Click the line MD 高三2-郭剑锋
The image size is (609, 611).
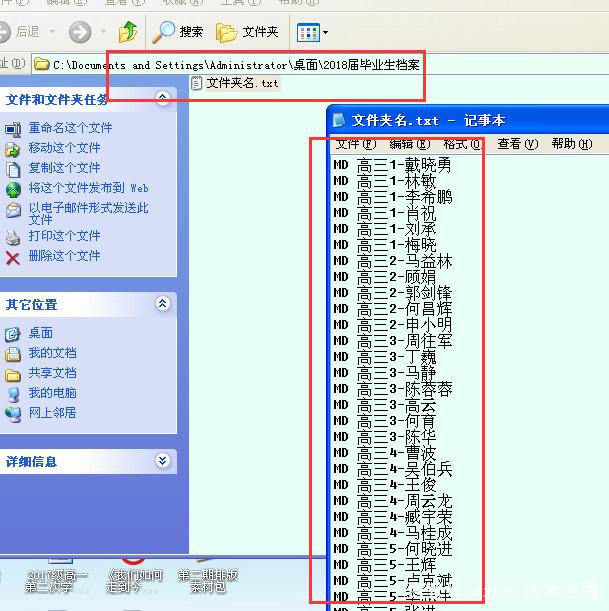coord(392,293)
